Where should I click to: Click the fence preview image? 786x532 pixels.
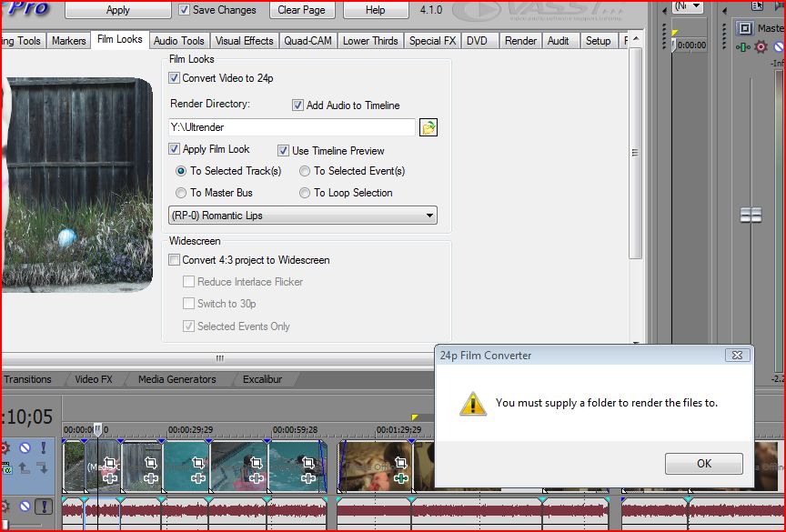click(x=77, y=185)
